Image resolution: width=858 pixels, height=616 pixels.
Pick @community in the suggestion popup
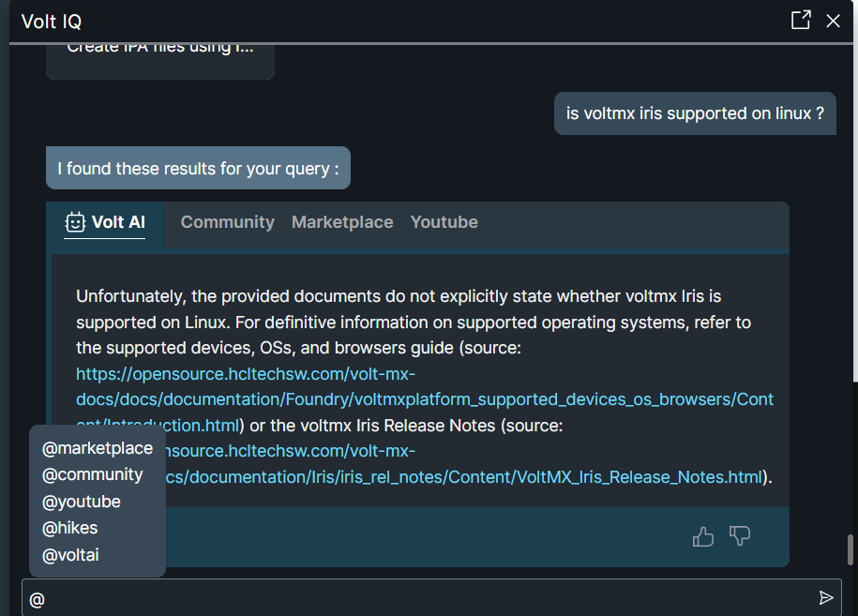pos(93,474)
